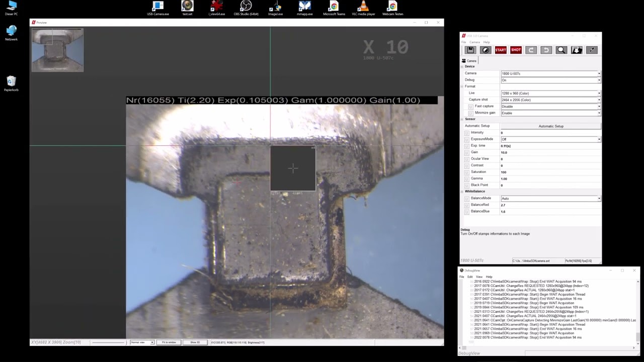Open the Camera 1800 U-507c dropdown
Screen dimensions: 644x362
click(x=550, y=73)
